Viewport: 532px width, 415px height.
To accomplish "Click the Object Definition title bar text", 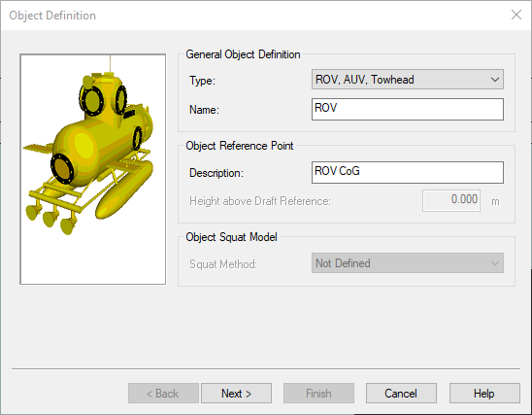I will (x=52, y=16).
